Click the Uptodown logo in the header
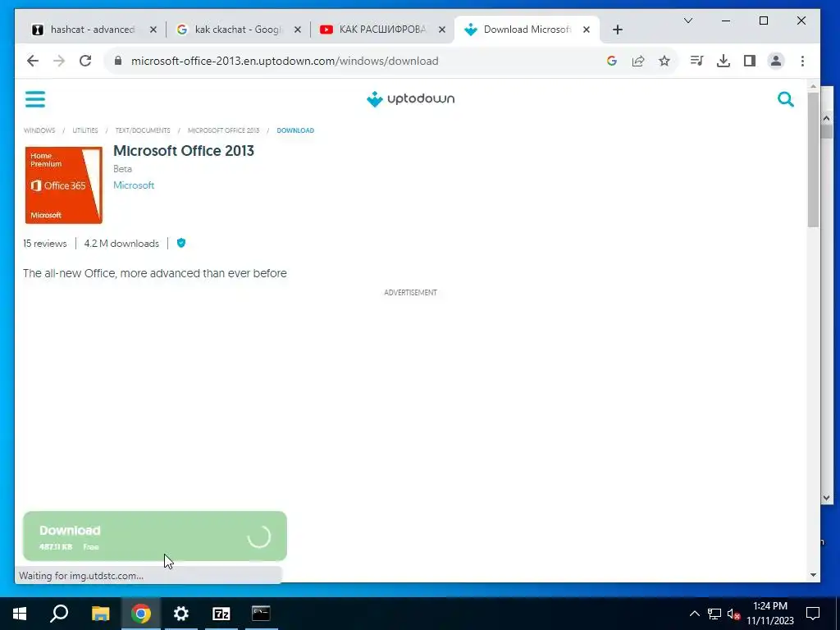840x630 pixels. coord(410,99)
